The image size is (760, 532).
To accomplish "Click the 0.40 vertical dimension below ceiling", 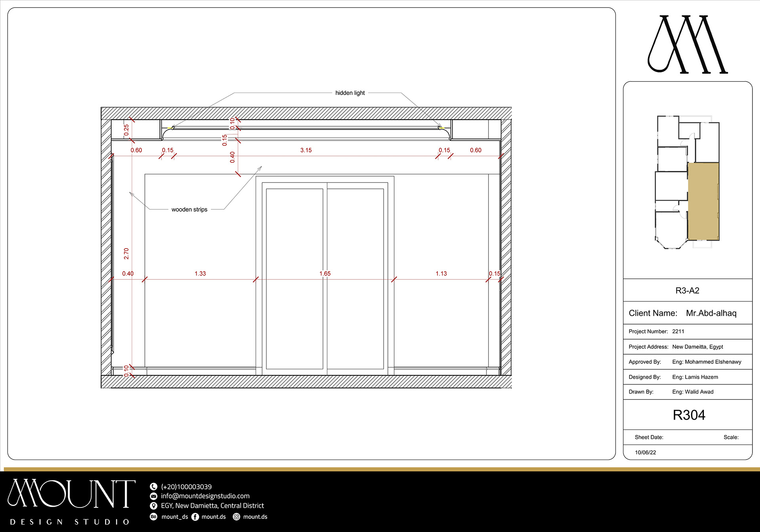I will (232, 157).
